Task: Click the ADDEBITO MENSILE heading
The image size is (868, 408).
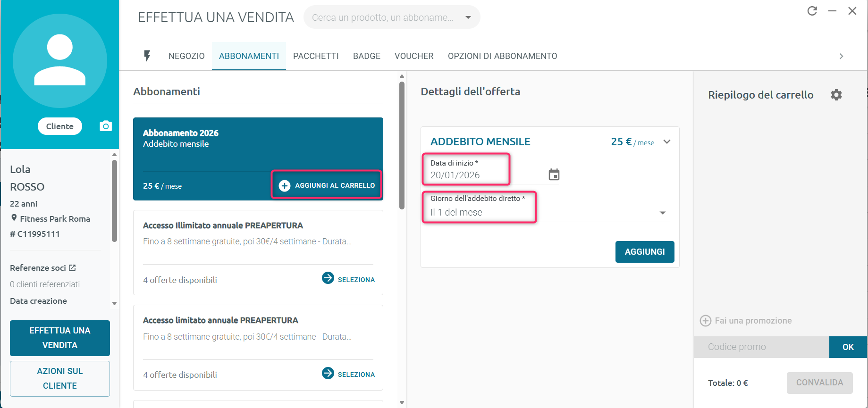Action: 480,142
